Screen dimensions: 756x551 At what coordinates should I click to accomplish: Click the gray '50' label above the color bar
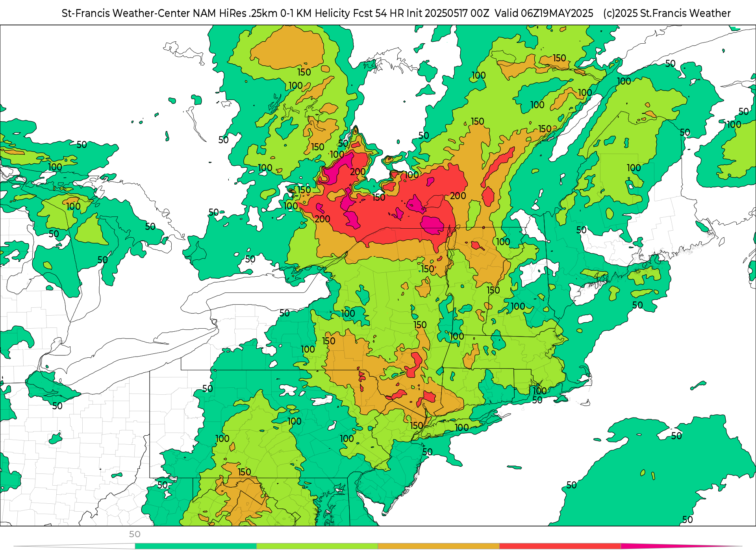pos(135,534)
